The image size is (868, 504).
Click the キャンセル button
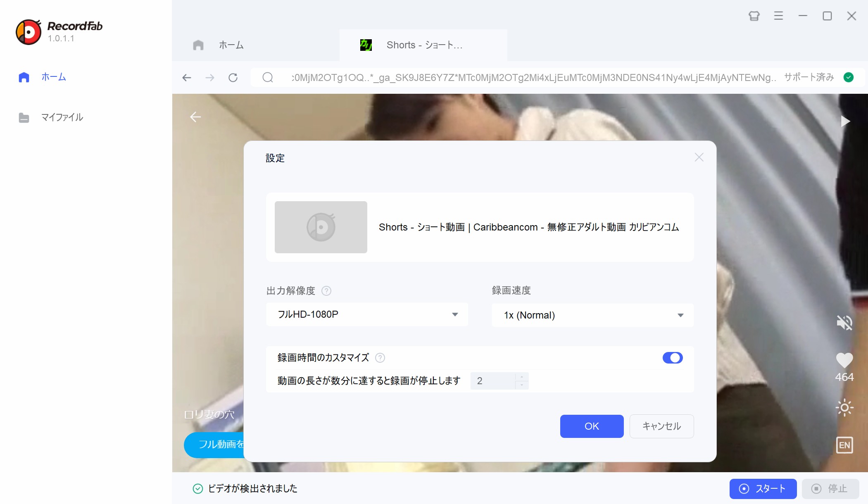point(661,426)
